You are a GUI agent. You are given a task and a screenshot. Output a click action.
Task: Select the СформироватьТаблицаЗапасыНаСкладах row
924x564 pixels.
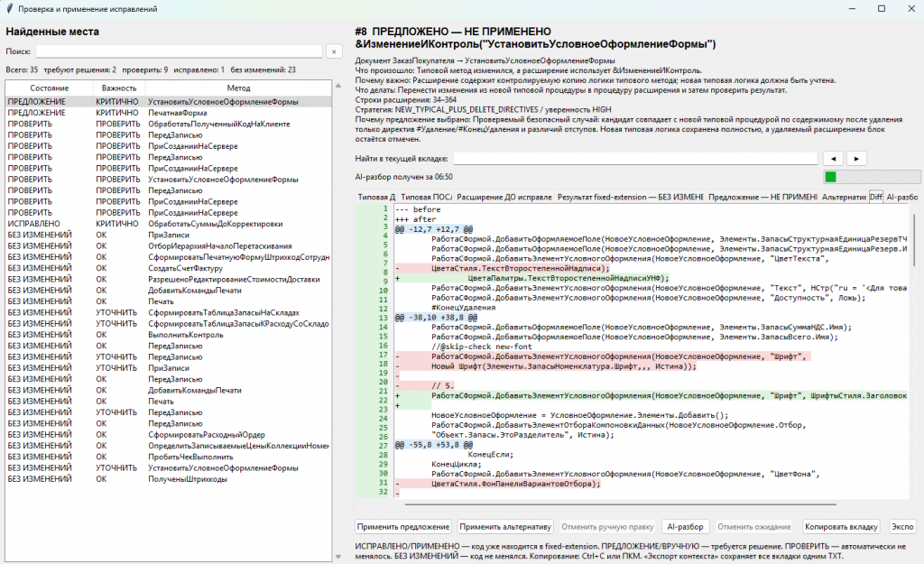point(169,312)
